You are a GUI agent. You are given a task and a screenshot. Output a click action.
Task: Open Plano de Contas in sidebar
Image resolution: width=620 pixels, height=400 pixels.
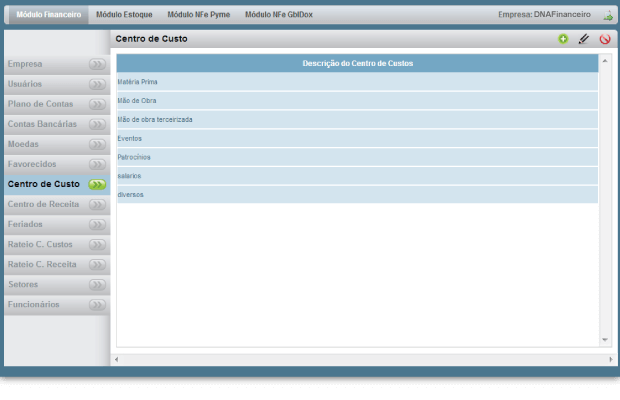click(x=40, y=104)
